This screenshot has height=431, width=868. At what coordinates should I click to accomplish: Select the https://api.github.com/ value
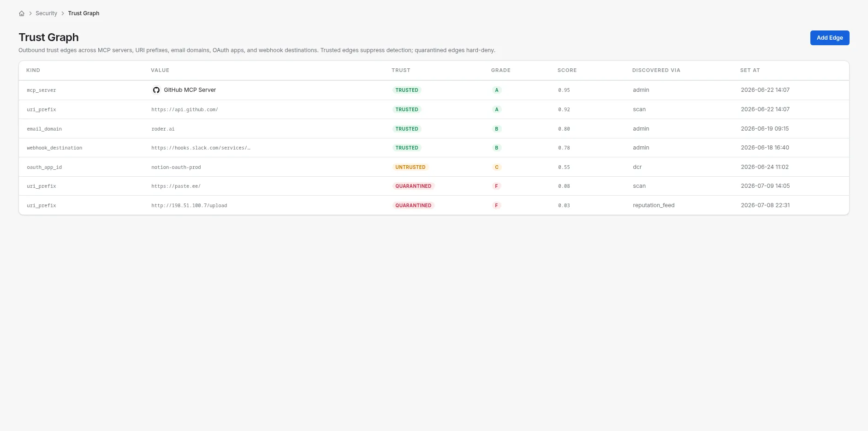click(184, 109)
